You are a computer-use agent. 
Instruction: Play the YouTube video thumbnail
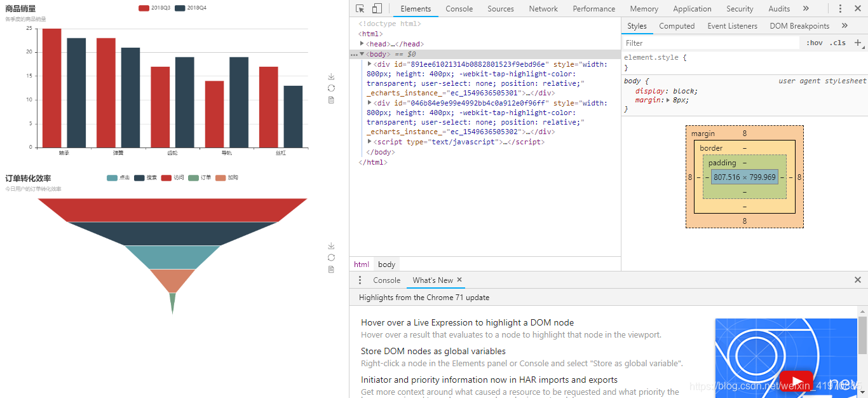point(796,381)
